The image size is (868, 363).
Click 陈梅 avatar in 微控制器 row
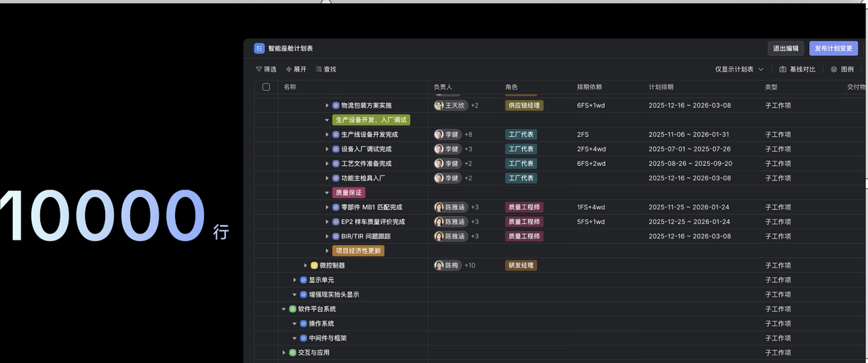pyautogui.click(x=439, y=265)
